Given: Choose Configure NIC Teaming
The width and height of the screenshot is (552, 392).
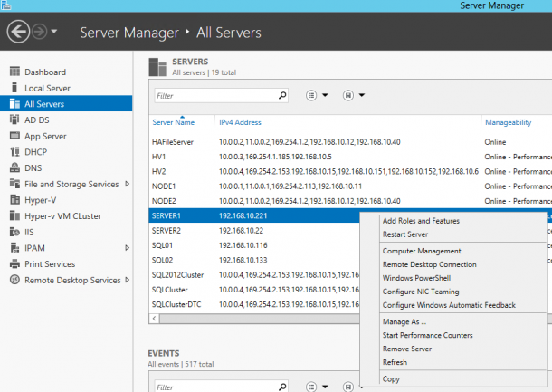Looking at the screenshot, I should pos(421,292).
